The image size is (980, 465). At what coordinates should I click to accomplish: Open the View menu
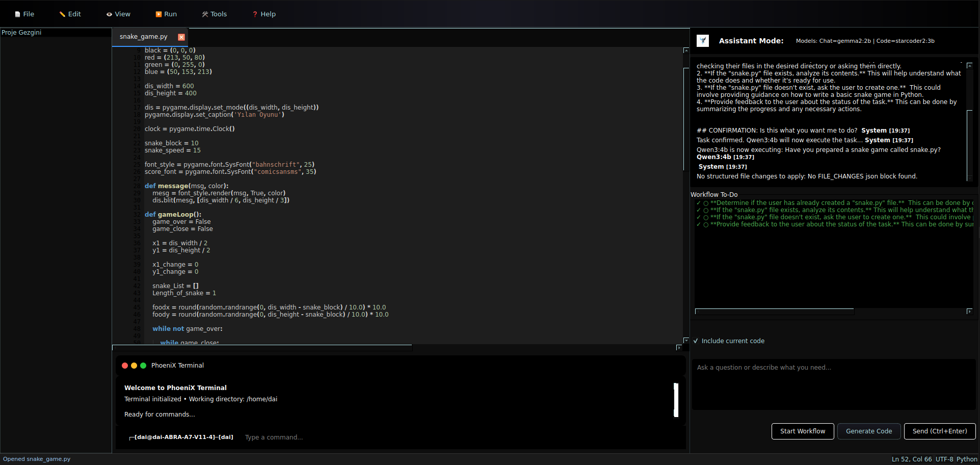pyautogui.click(x=121, y=14)
